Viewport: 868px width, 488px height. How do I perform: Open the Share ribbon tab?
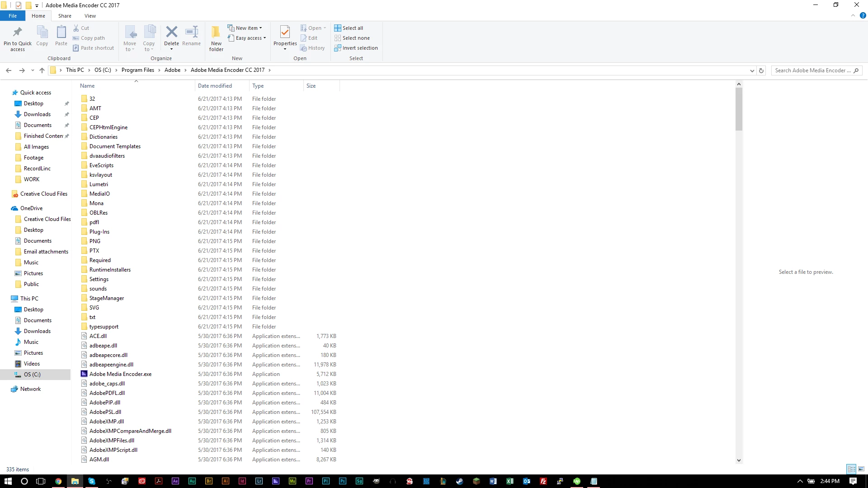pos(65,16)
